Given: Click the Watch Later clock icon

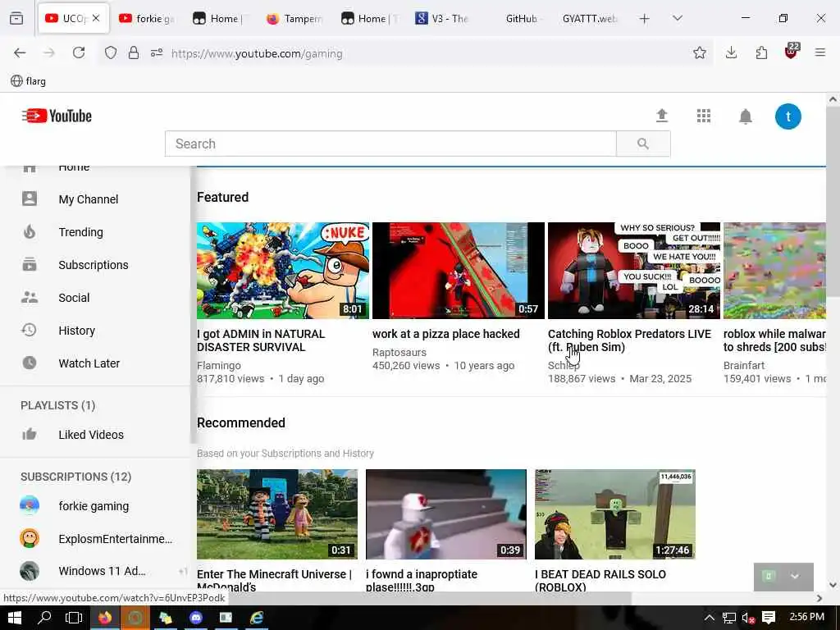Looking at the screenshot, I should point(30,363).
